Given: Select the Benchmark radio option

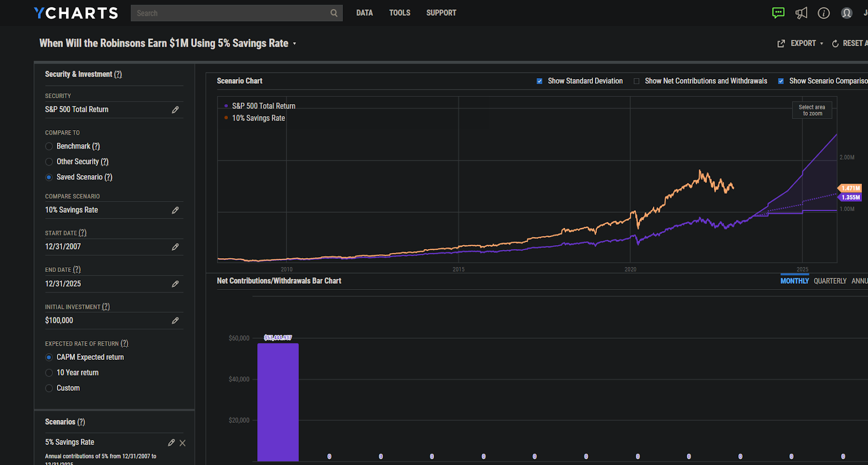Looking at the screenshot, I should coord(49,146).
